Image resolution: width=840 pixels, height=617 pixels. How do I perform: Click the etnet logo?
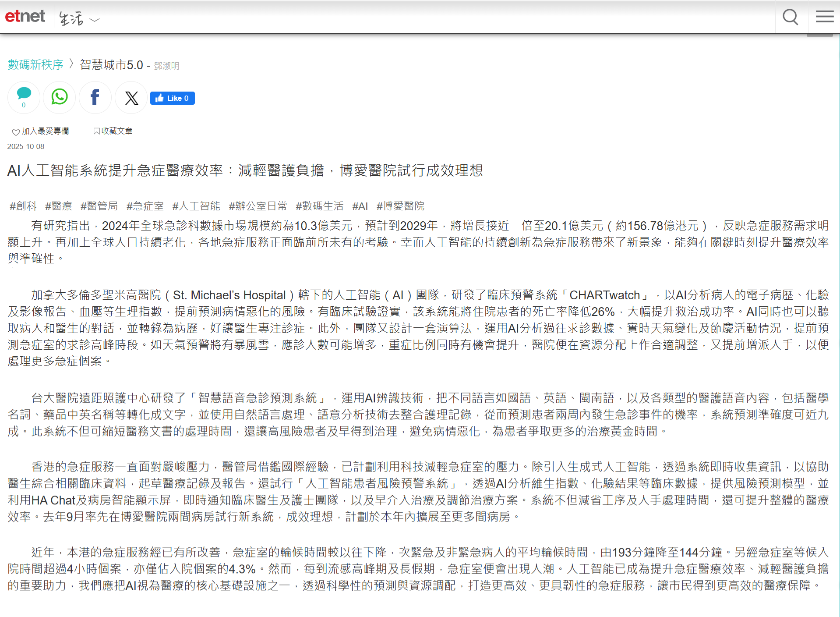tap(25, 17)
